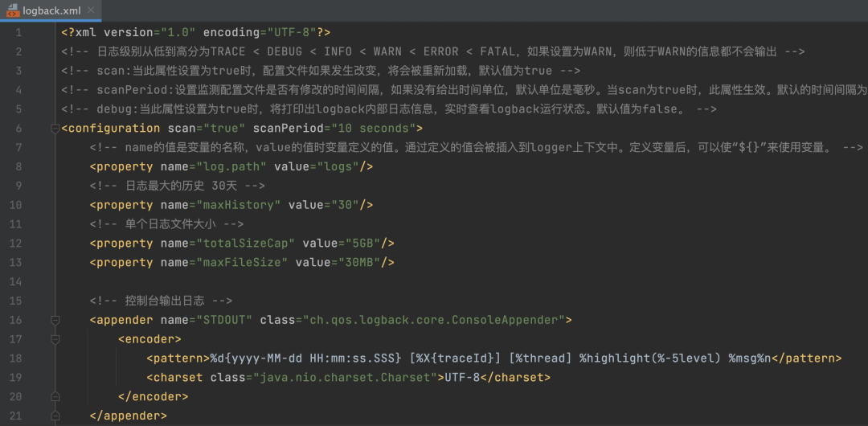Close the logback.xml editor tab
Viewport: 868px width, 426px height.
(91, 10)
